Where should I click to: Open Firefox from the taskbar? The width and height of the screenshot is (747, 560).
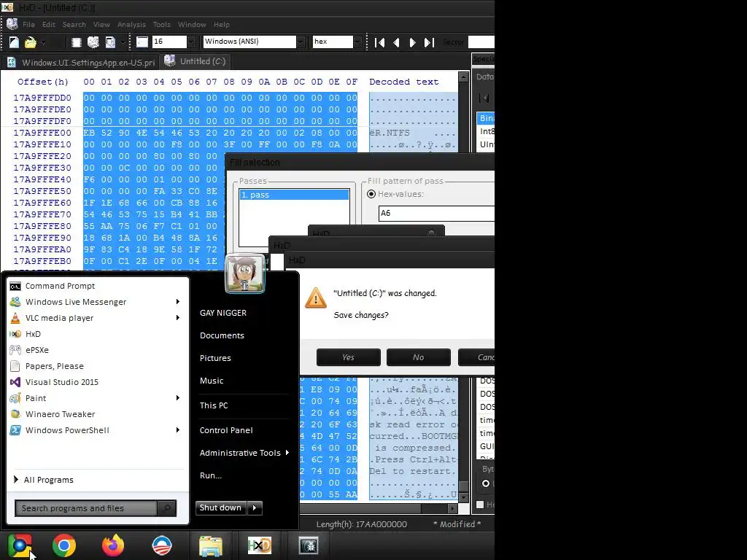pyautogui.click(x=113, y=545)
